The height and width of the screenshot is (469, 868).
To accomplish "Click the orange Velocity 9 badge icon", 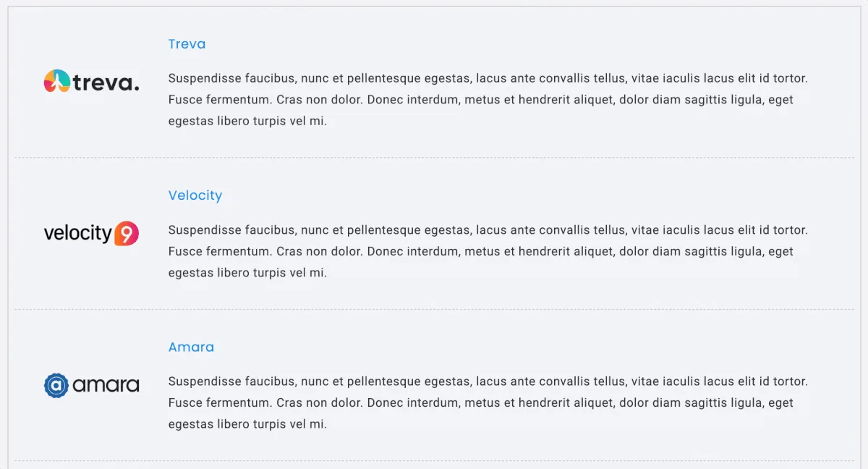I will click(127, 233).
